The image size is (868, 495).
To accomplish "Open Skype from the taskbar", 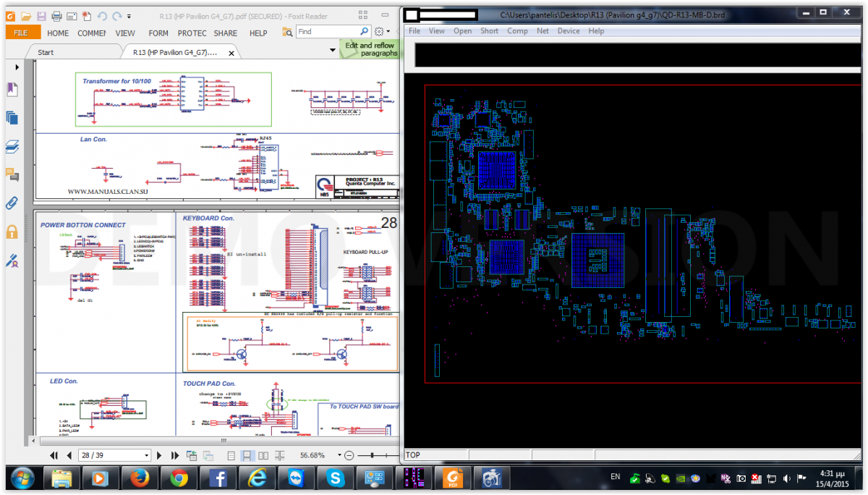I will (x=335, y=478).
